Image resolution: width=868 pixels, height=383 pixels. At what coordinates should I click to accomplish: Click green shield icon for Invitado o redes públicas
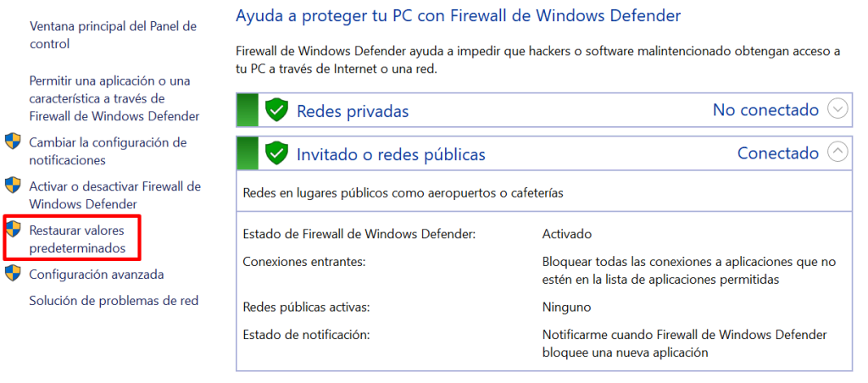point(276,153)
